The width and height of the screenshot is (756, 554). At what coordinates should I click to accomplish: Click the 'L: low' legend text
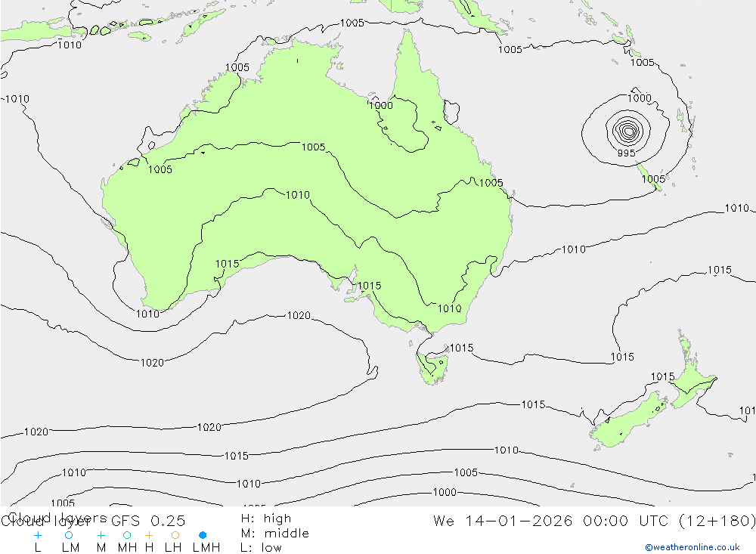[261, 548]
